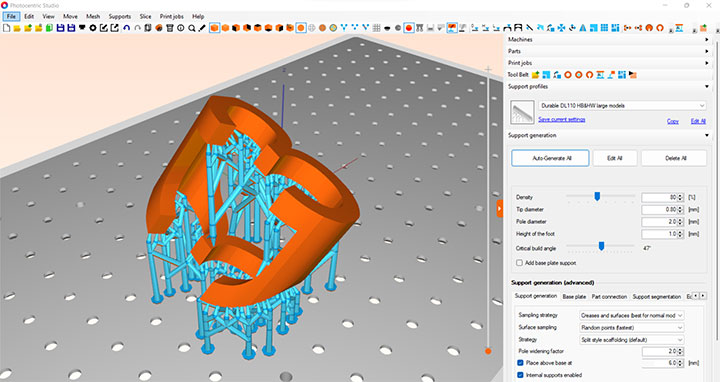Click the New file icon
The image size is (720, 382).
pos(6,28)
